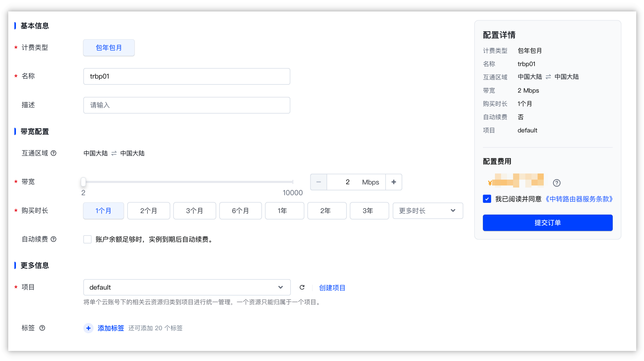Open the 项目 default dropdown
The width and height of the screenshot is (644, 361).
click(x=187, y=287)
